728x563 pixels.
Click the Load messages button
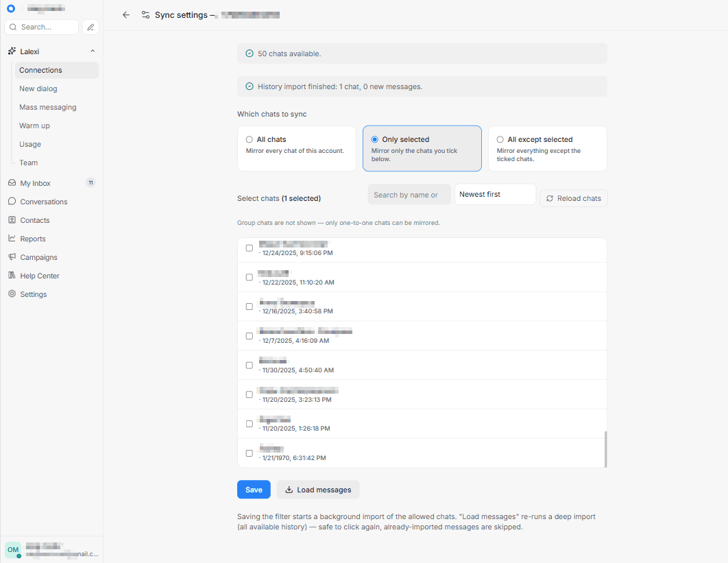318,490
